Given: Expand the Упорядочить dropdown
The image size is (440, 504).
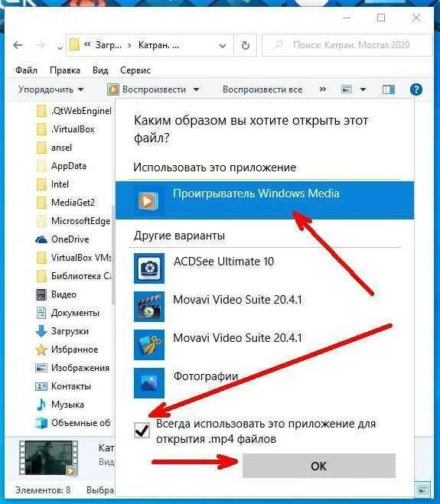Looking at the screenshot, I should point(51,89).
